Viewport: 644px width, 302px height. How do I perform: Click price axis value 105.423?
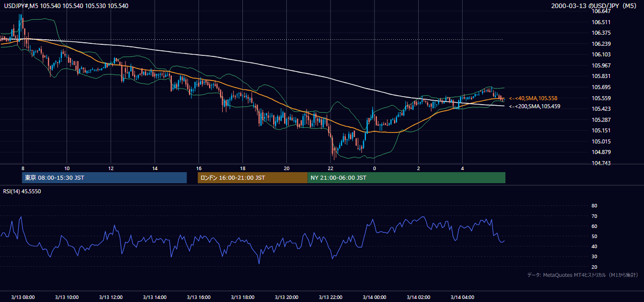point(601,109)
